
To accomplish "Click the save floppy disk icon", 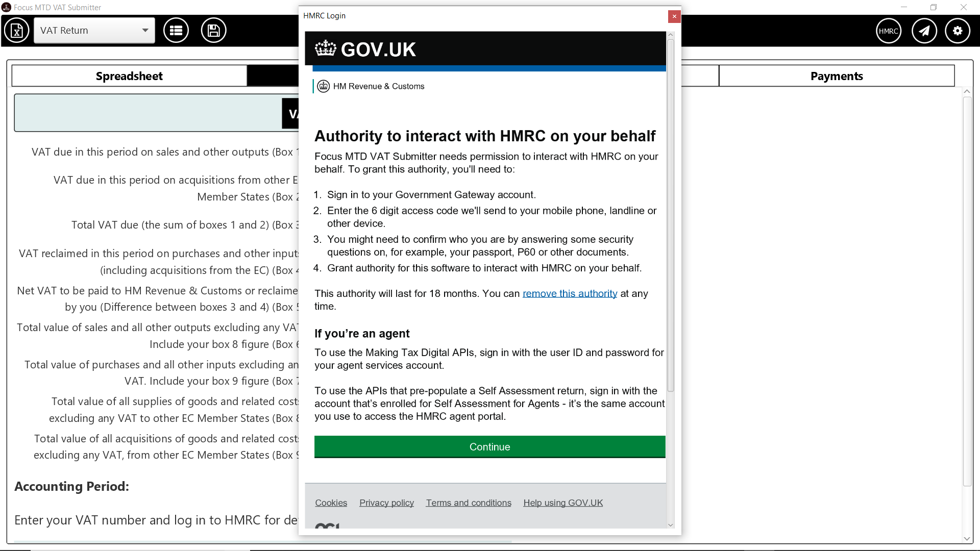I will point(214,31).
